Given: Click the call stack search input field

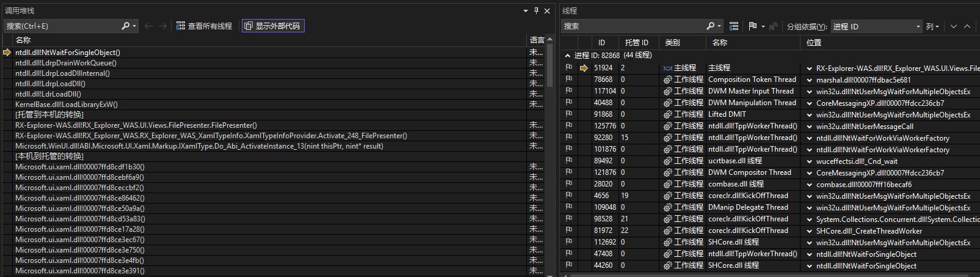Looking at the screenshot, I should 61,26.
